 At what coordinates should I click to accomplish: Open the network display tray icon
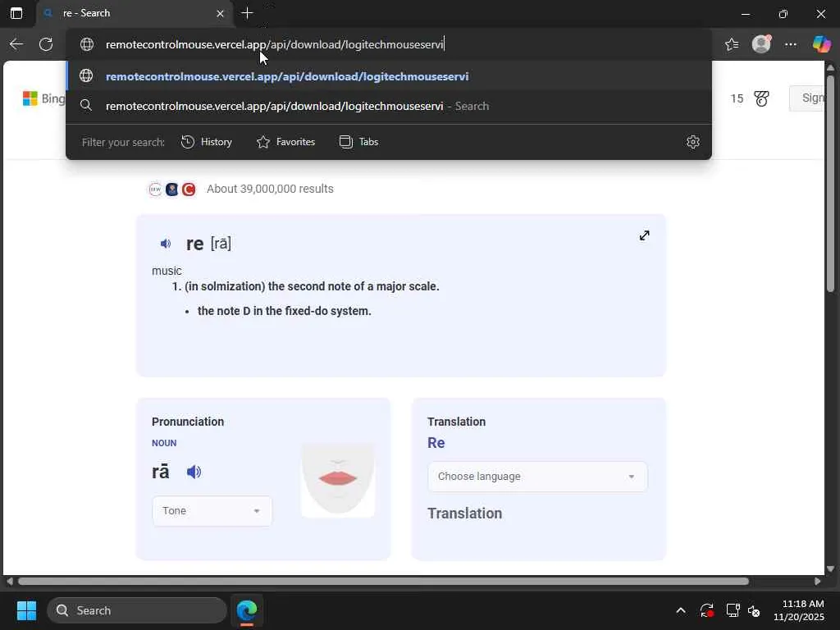[733, 610]
